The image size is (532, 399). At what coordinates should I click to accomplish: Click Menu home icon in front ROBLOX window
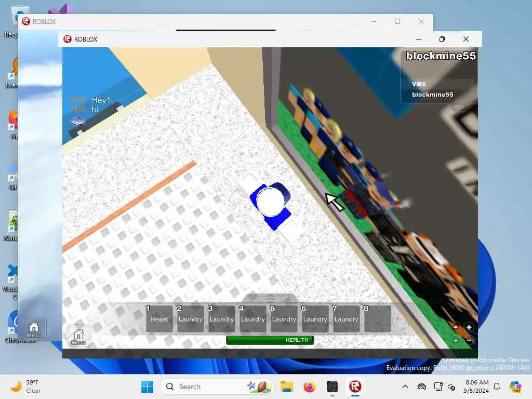point(78,336)
